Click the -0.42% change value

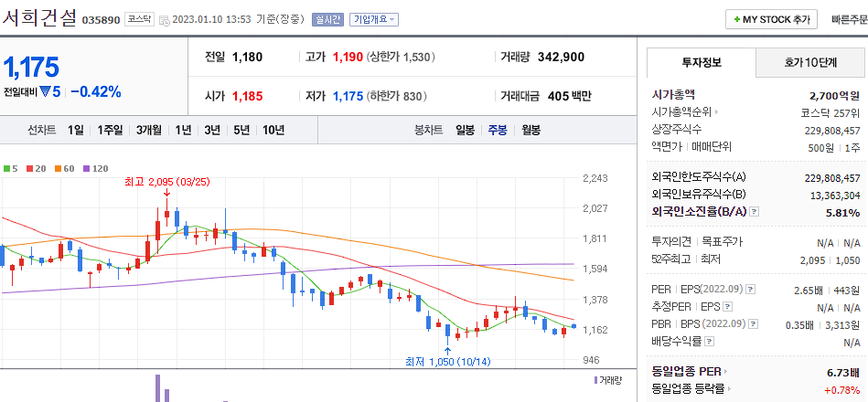pyautogui.click(x=96, y=91)
